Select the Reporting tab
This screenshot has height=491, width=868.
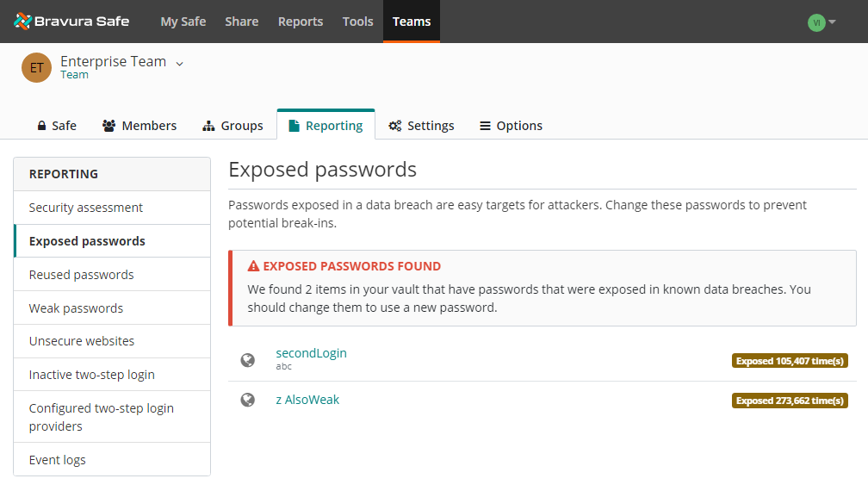coord(325,125)
